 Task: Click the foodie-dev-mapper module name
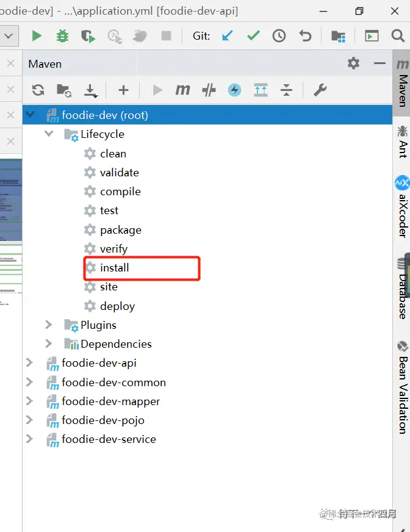coord(110,401)
